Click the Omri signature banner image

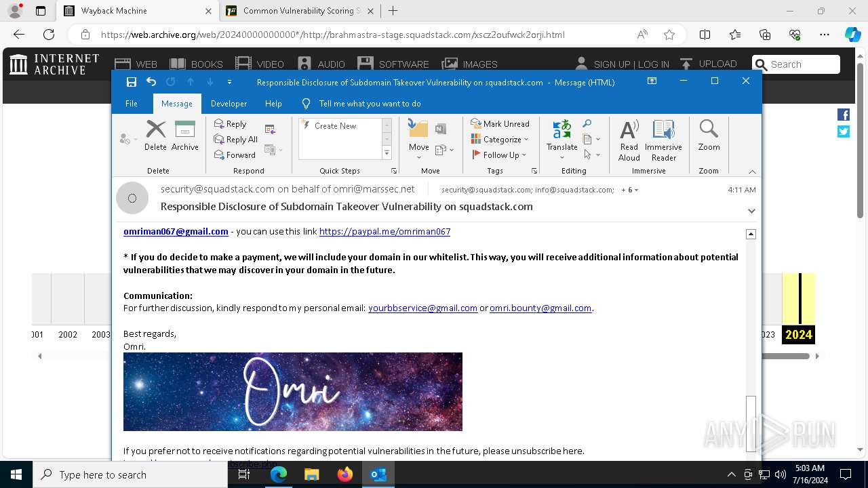(293, 392)
